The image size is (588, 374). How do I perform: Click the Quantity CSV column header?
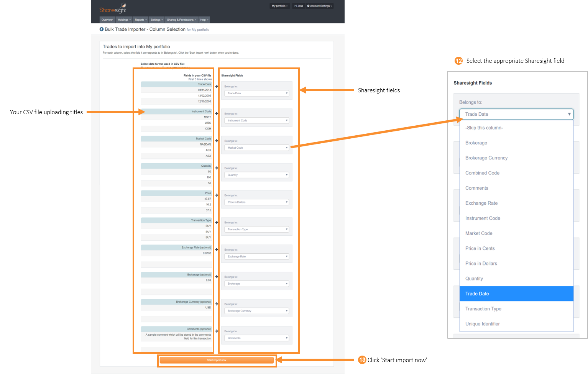click(x=176, y=166)
